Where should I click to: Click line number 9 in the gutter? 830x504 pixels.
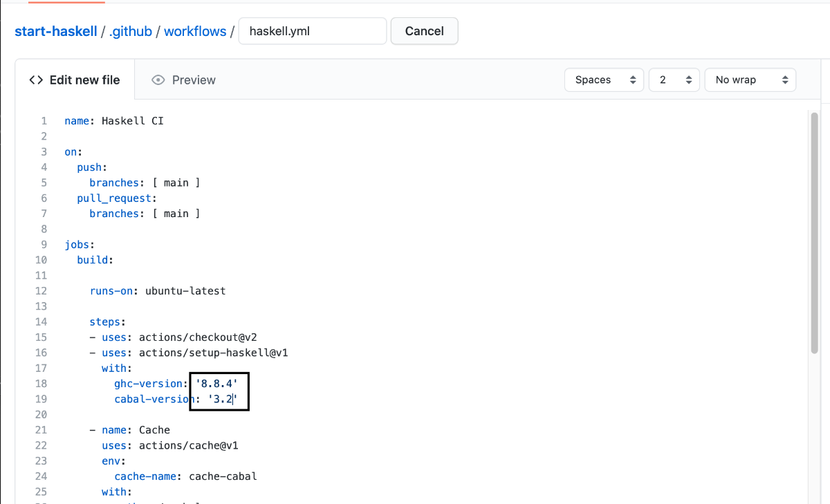pos(44,245)
